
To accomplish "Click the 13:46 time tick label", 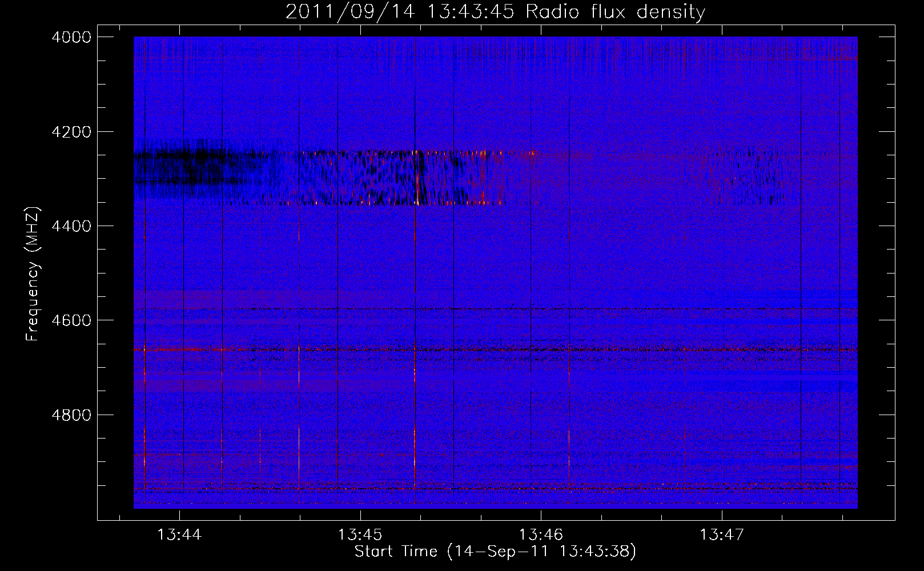I will click(x=541, y=535).
